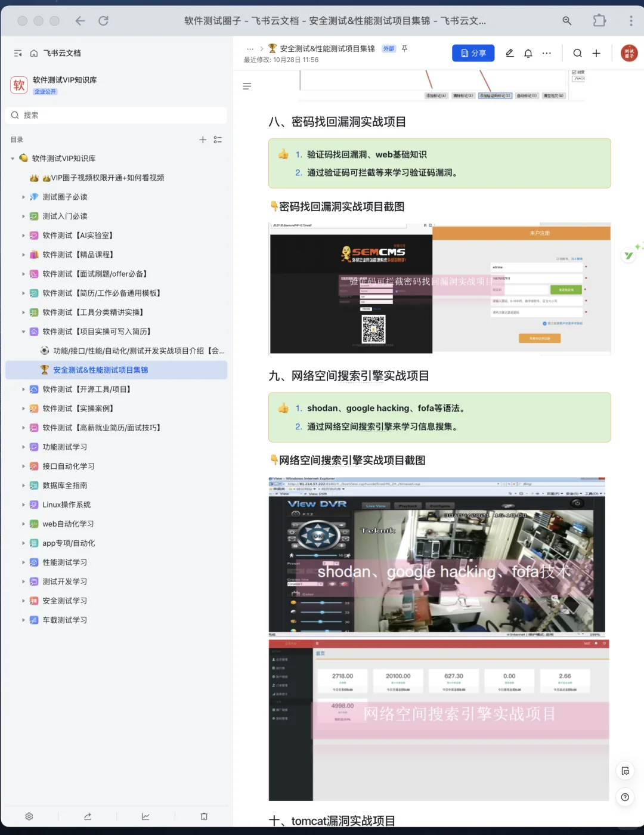644x835 pixels.
Task: Collapse the left sidebar panel
Action: 17,53
